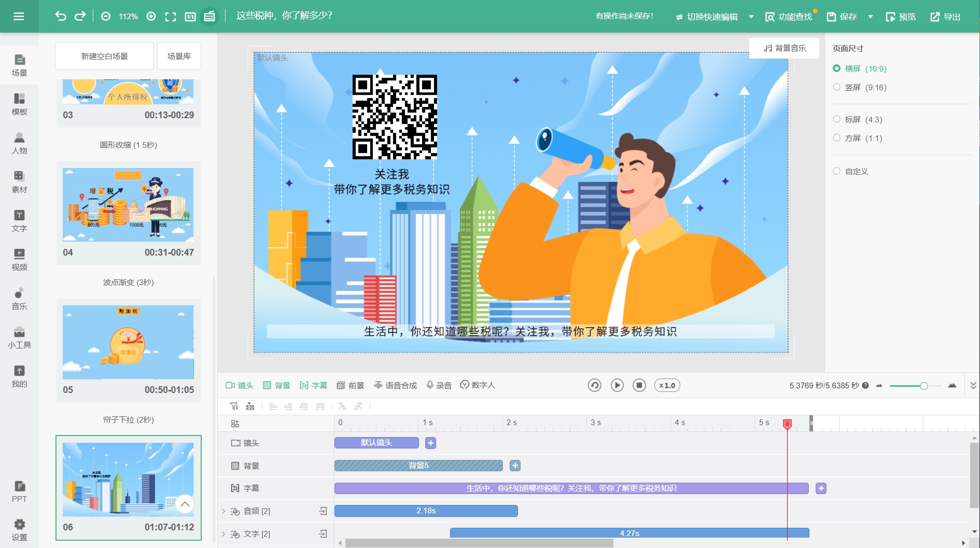Open the 人物 characters panel
The height and width of the screenshot is (548, 980).
point(19,143)
